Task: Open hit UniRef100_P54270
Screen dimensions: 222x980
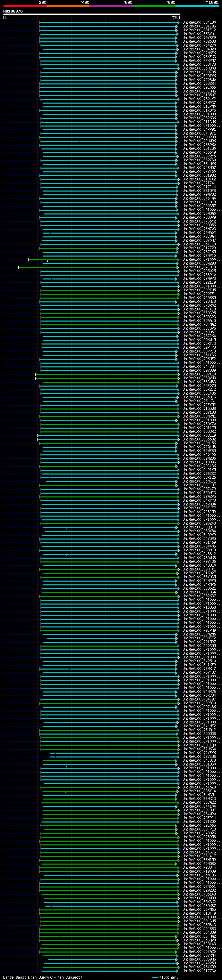Action: [x=199, y=45]
